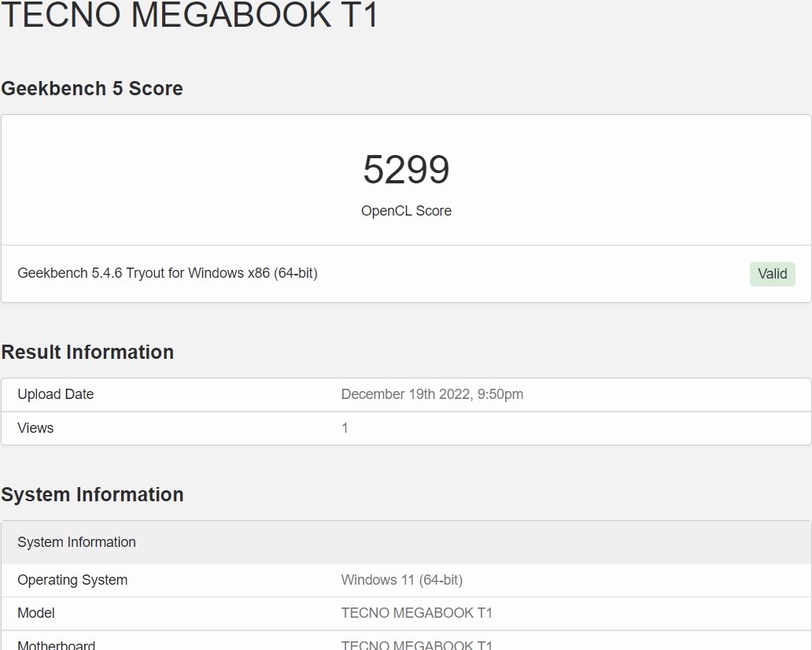Click the Views row label
The height and width of the screenshot is (650, 812).
35,428
